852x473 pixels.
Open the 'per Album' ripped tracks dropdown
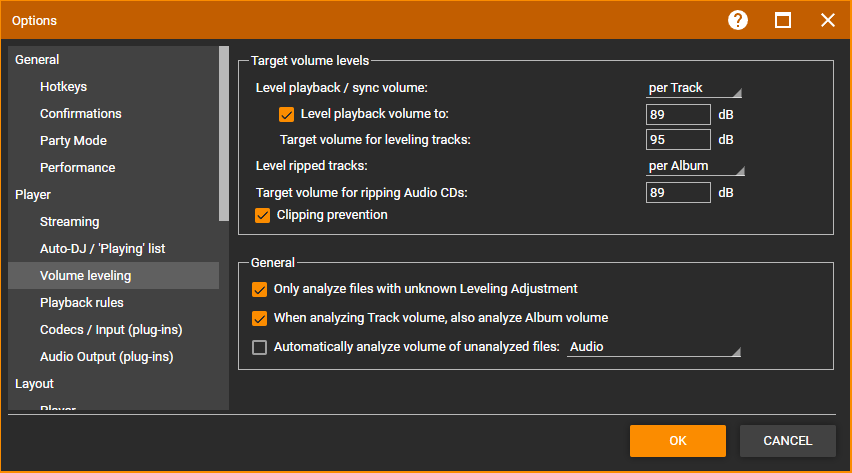pyautogui.click(x=694, y=166)
